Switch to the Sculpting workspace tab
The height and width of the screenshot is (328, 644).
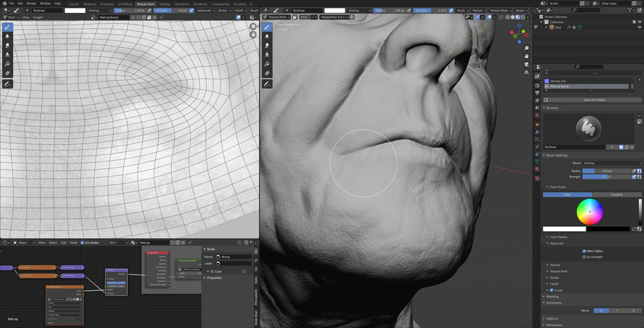click(x=107, y=4)
